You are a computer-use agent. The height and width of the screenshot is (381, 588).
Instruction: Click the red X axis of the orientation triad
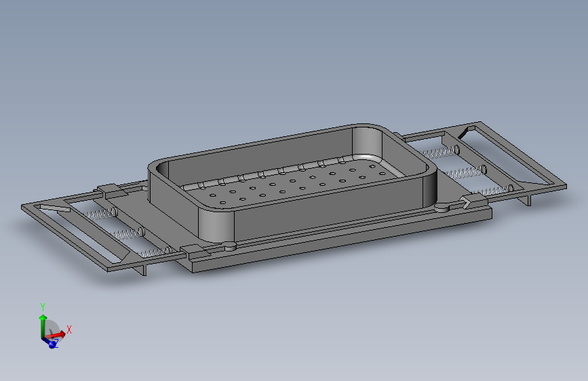tap(56, 335)
